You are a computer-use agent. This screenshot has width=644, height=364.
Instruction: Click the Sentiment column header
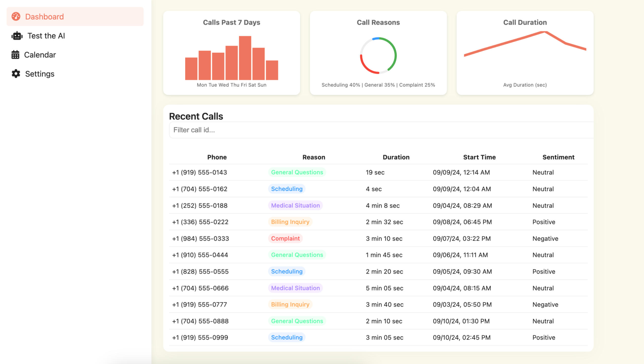click(558, 157)
